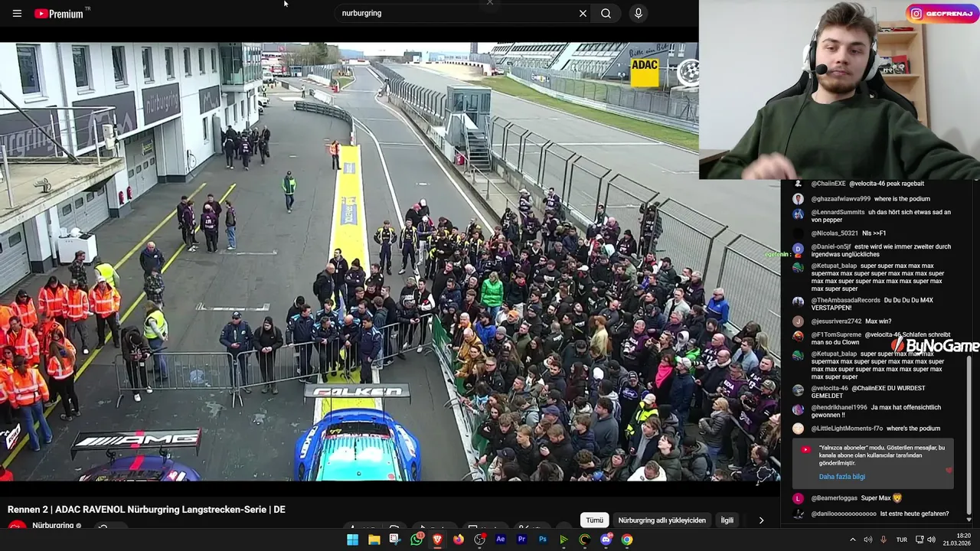Switch the TUR keyboard language
The height and width of the screenshot is (551, 980).
pyautogui.click(x=902, y=540)
